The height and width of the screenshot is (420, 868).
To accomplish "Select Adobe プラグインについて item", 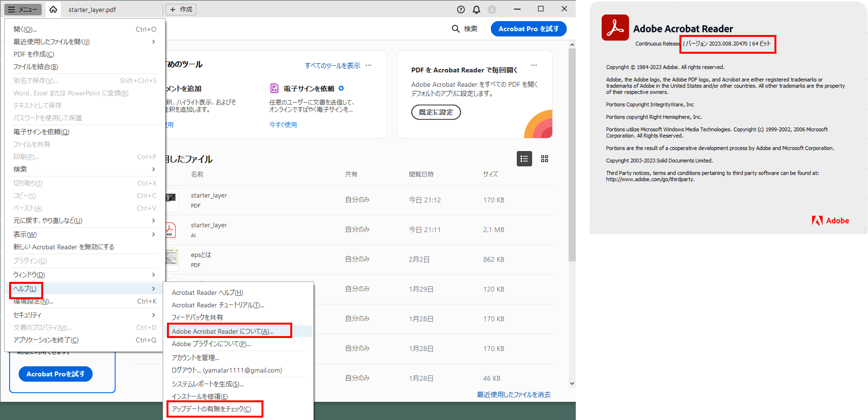I will click(238, 344).
